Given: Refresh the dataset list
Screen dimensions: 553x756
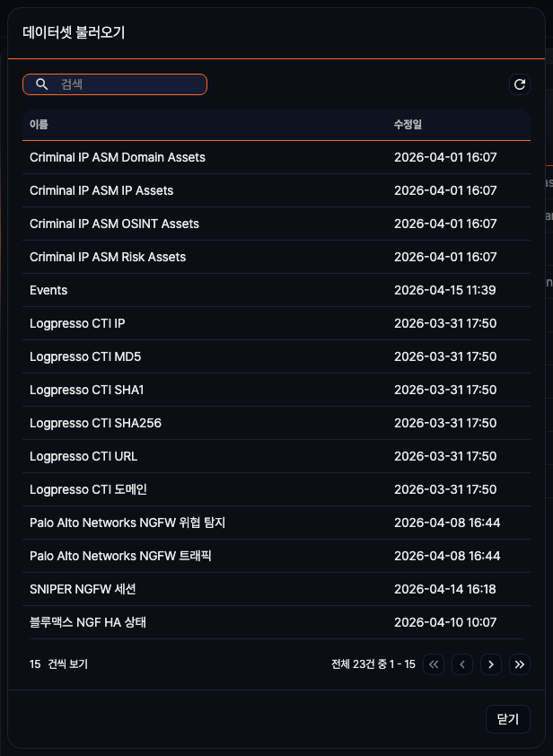Looking at the screenshot, I should click(520, 84).
